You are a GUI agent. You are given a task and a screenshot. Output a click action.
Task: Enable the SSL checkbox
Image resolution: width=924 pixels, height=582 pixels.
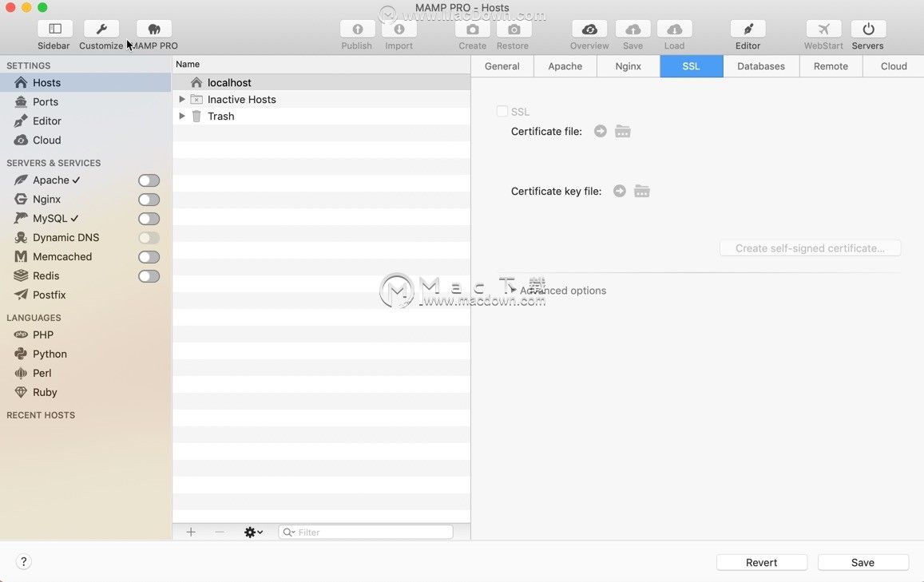pyautogui.click(x=502, y=111)
